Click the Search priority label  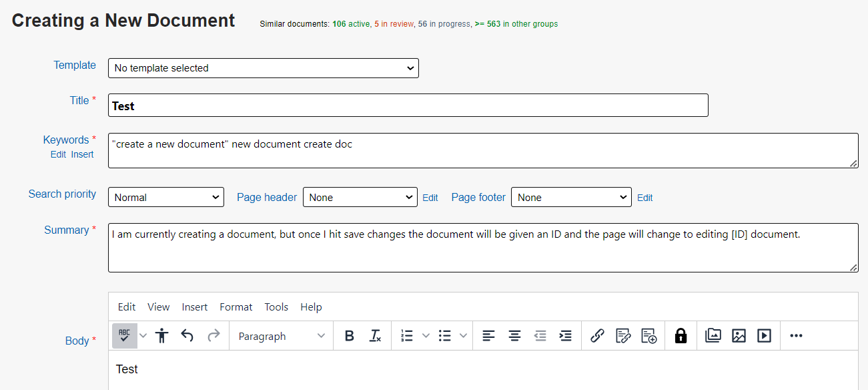62,194
